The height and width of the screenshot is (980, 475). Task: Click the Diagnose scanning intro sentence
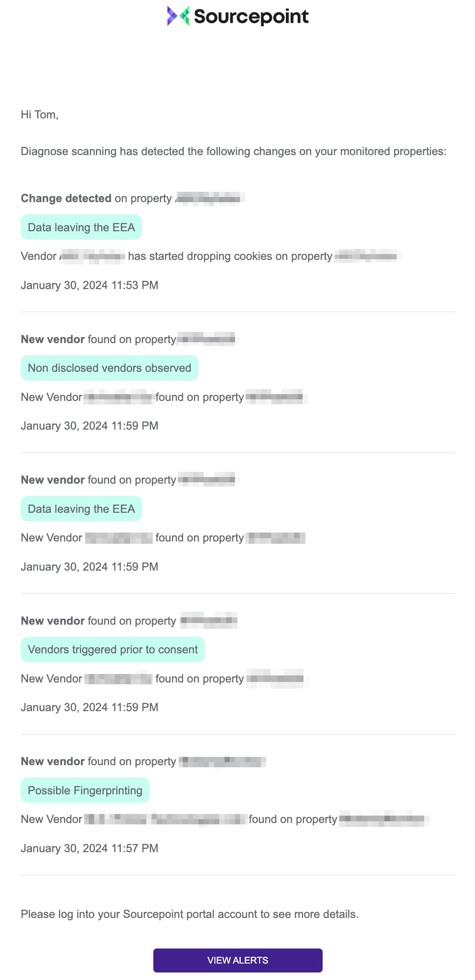[x=234, y=151]
